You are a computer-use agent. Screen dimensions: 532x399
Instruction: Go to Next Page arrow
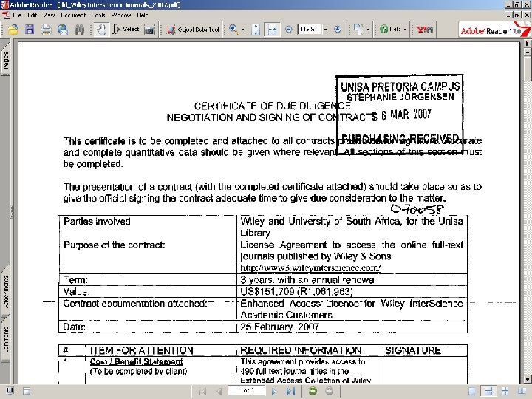(x=274, y=391)
